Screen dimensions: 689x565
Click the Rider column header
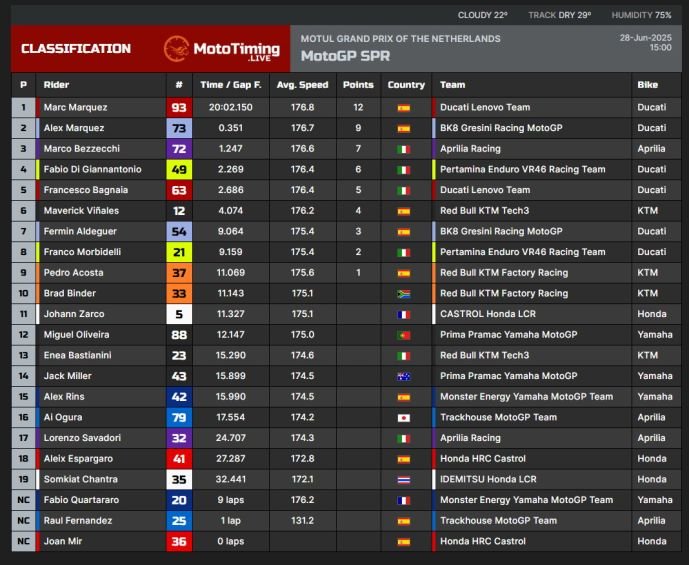[x=56, y=85]
